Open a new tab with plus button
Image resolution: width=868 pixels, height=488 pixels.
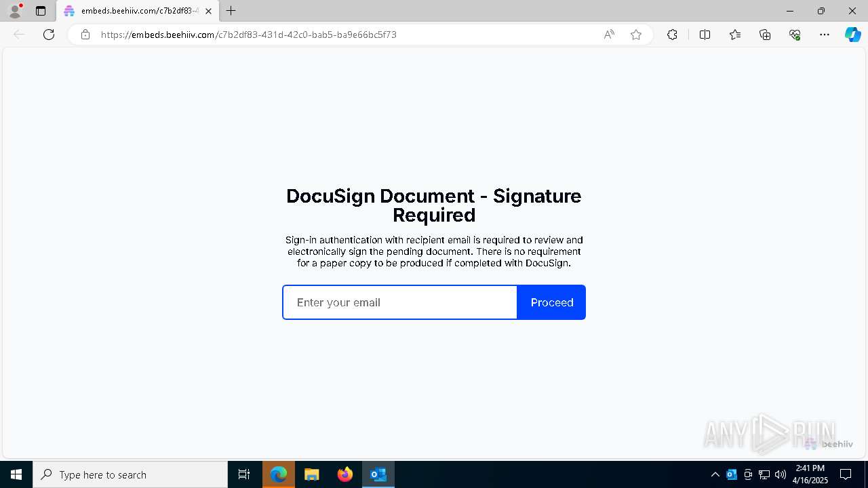pyautogui.click(x=231, y=11)
